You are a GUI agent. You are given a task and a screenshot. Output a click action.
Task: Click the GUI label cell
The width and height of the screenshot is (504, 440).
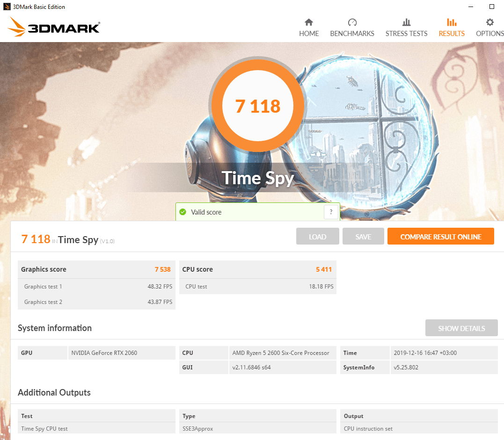pos(204,367)
